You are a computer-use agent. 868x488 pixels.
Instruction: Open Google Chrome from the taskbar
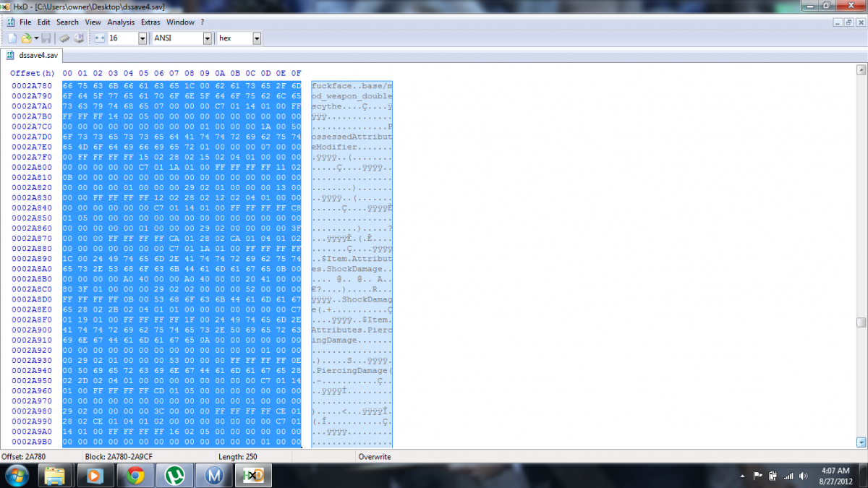(x=135, y=475)
